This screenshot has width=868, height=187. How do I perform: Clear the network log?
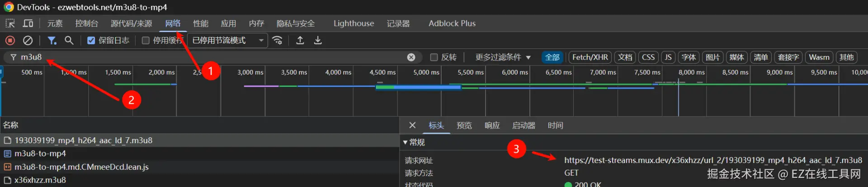[x=28, y=41]
